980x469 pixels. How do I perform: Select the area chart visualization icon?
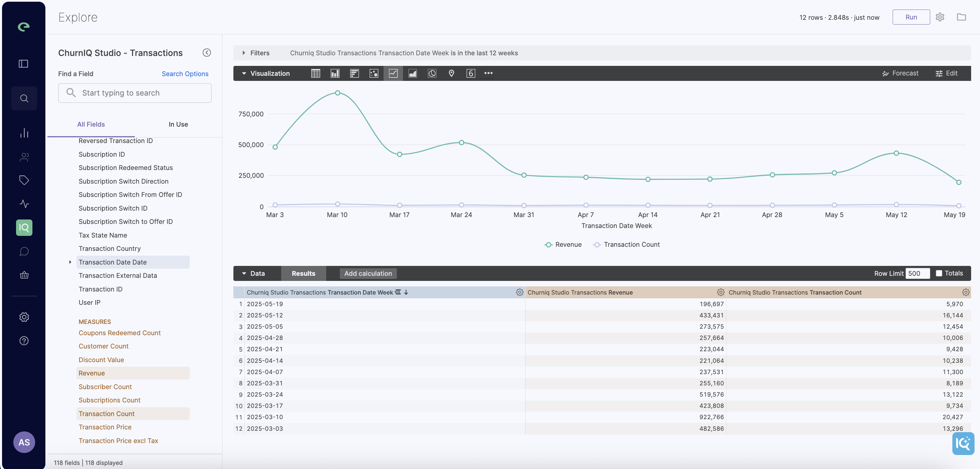(413, 73)
